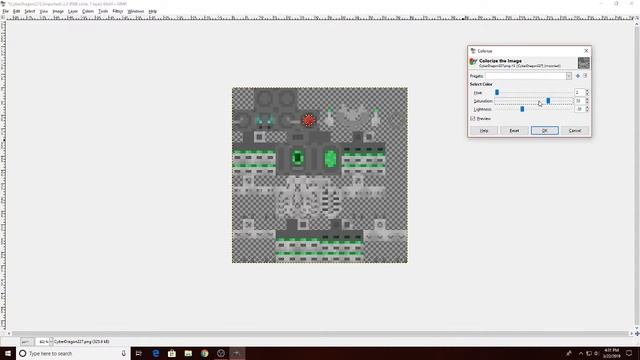The height and width of the screenshot is (360, 640).
Task: Open the Image menu
Action: coord(58,11)
